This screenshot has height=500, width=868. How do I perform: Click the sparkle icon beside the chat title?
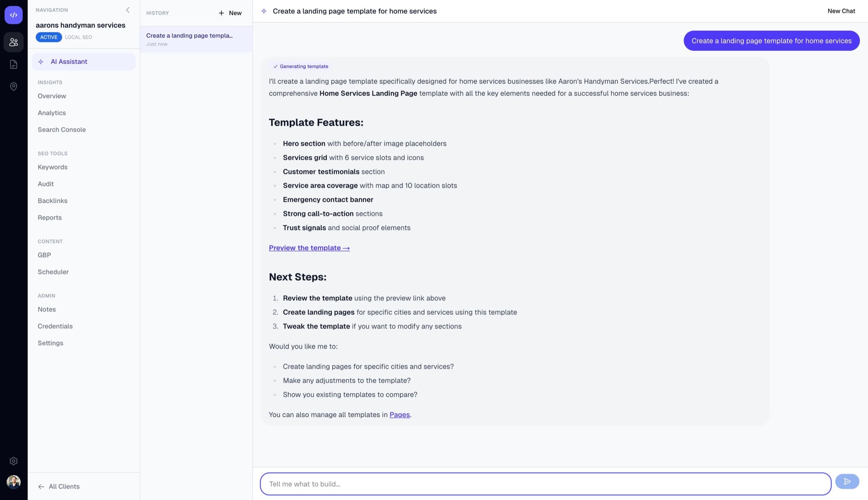point(264,11)
